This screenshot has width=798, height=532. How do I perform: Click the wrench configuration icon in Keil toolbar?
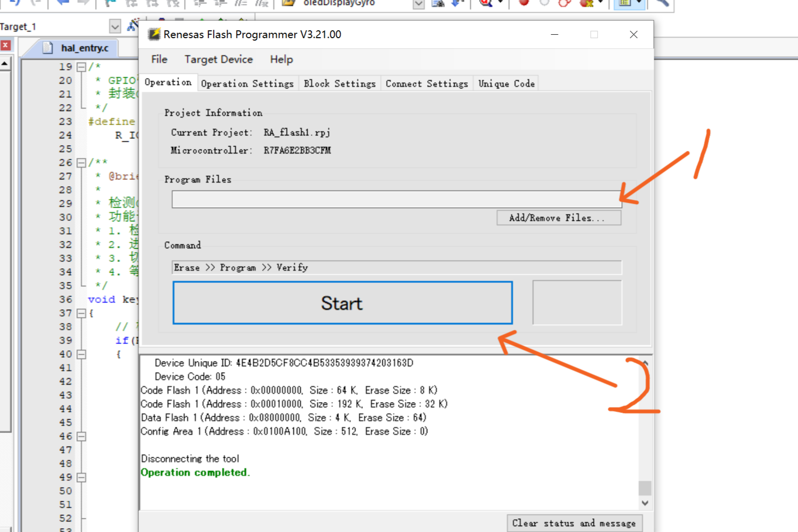[x=662, y=3]
